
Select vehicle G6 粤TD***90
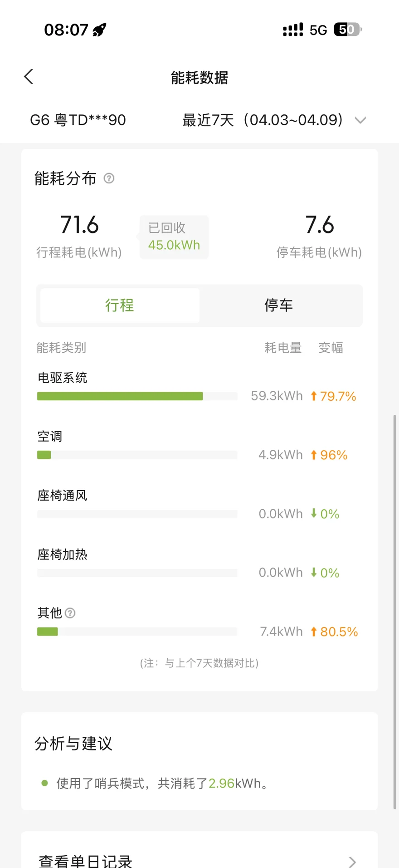coord(78,120)
